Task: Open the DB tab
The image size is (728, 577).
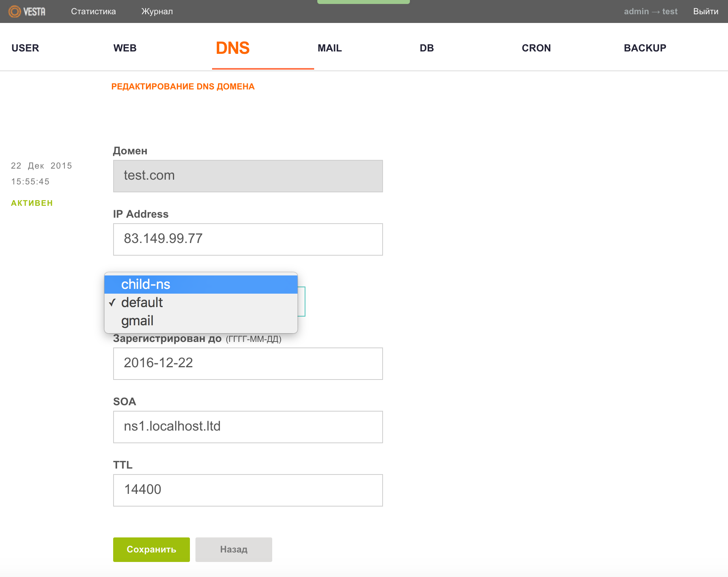Action: (427, 48)
